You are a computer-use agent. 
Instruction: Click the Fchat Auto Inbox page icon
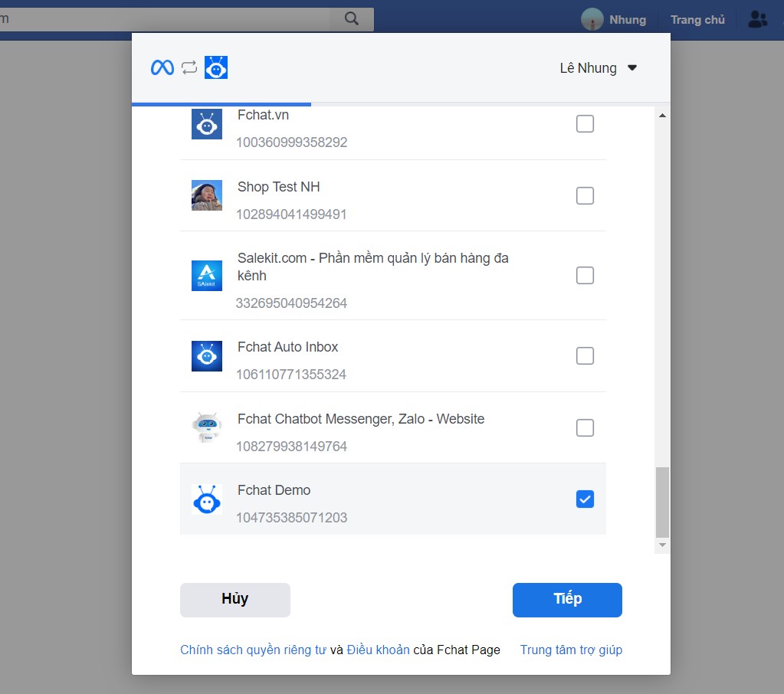click(x=206, y=356)
